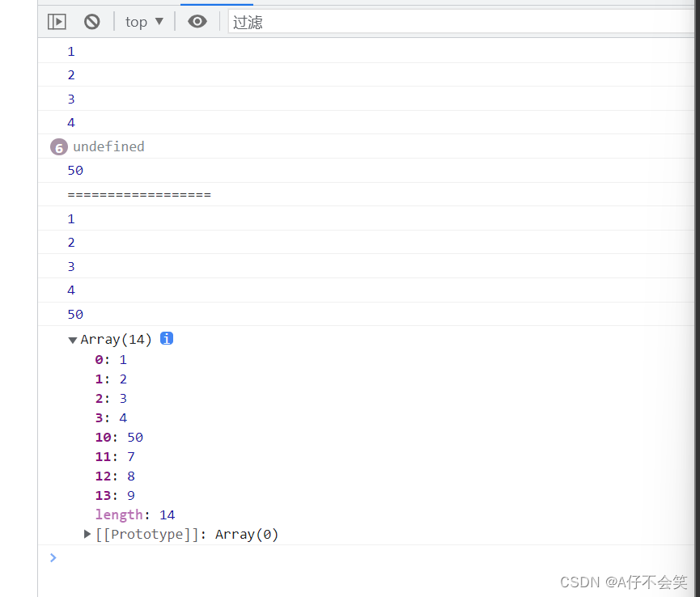Viewport: 700px width, 597px height.
Task: Click the show sidebar toolbar icon
Action: 56,21
